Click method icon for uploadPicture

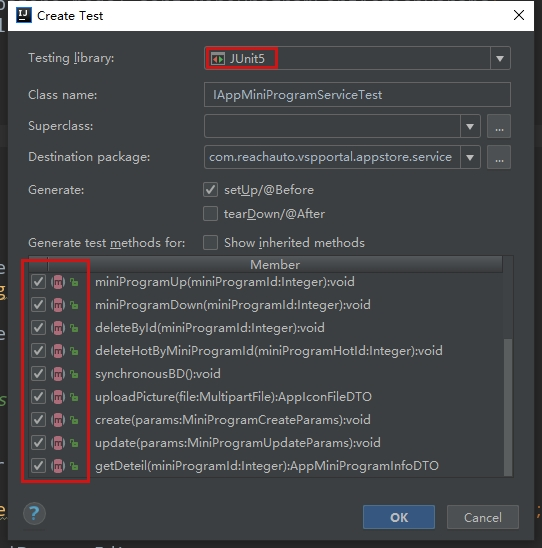point(58,397)
